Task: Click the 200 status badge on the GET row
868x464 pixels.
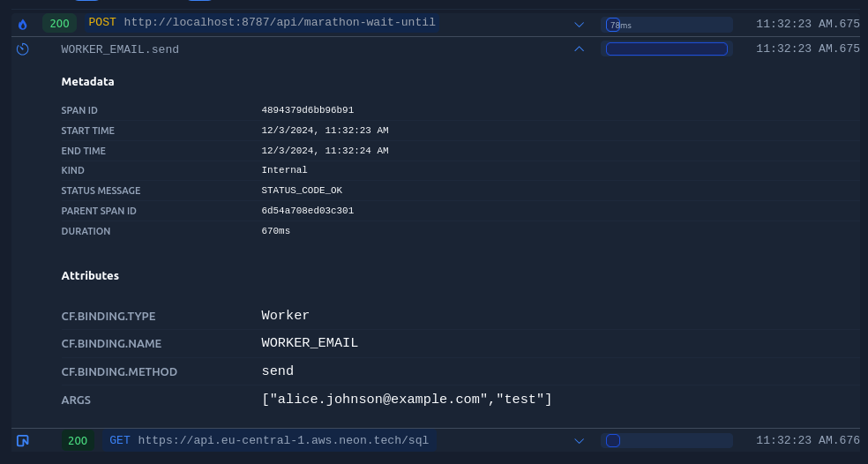Action: click(x=78, y=440)
